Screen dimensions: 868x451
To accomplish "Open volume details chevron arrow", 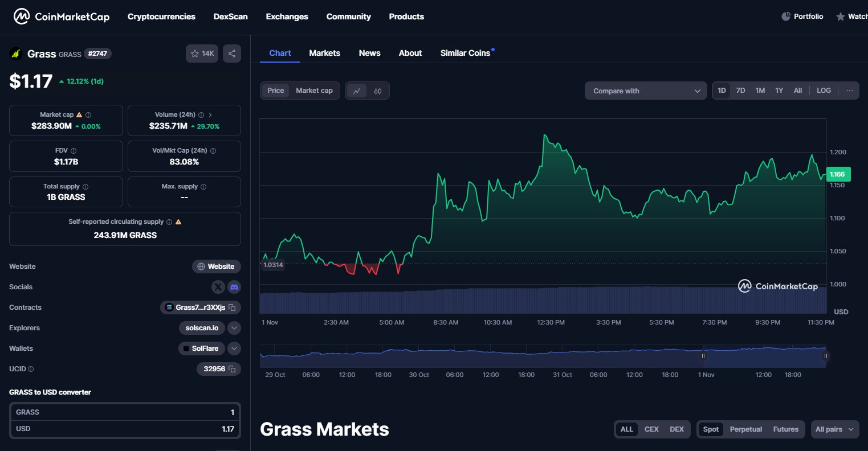I will coord(210,114).
